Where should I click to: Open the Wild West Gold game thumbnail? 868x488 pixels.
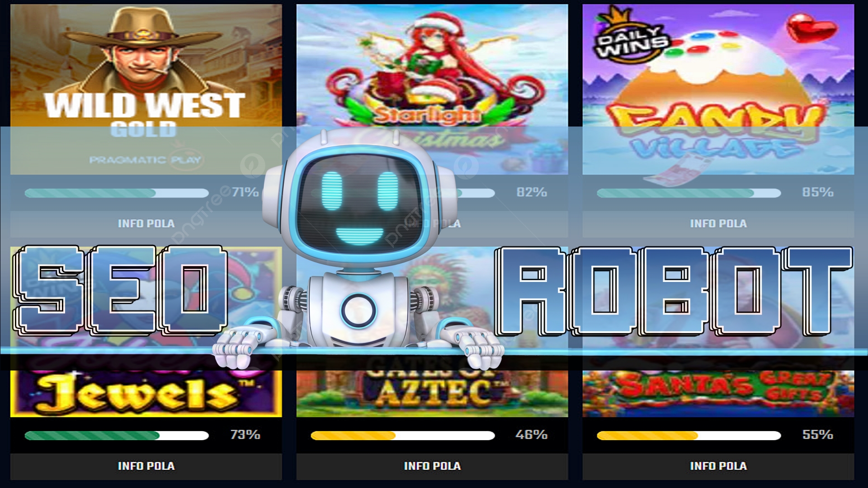(x=146, y=89)
